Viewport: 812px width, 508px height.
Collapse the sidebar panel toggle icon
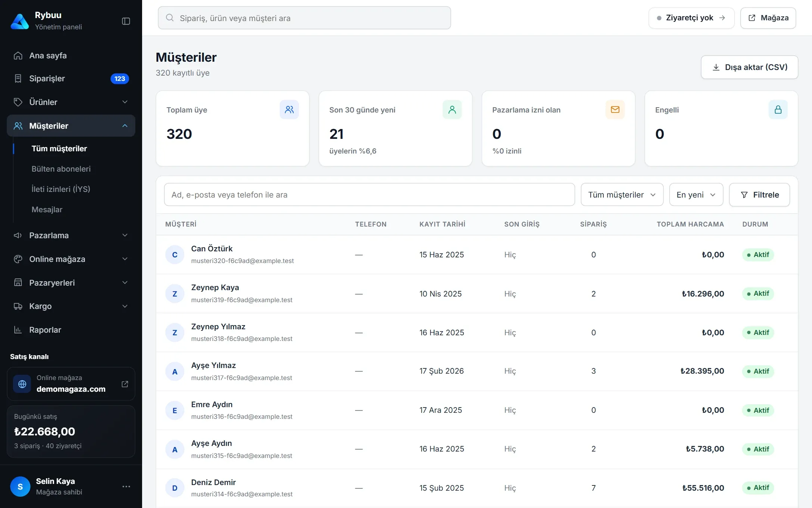point(126,21)
